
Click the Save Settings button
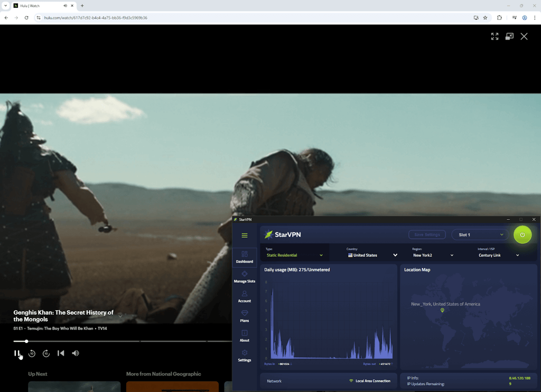coord(427,235)
